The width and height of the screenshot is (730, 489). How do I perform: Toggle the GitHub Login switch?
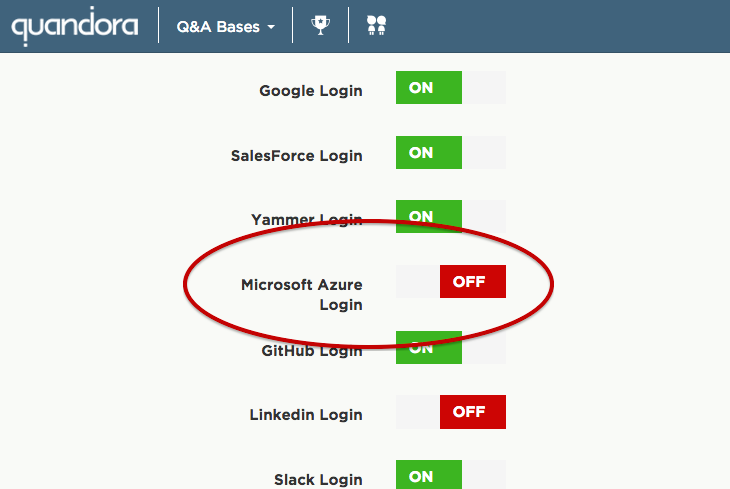(451, 347)
